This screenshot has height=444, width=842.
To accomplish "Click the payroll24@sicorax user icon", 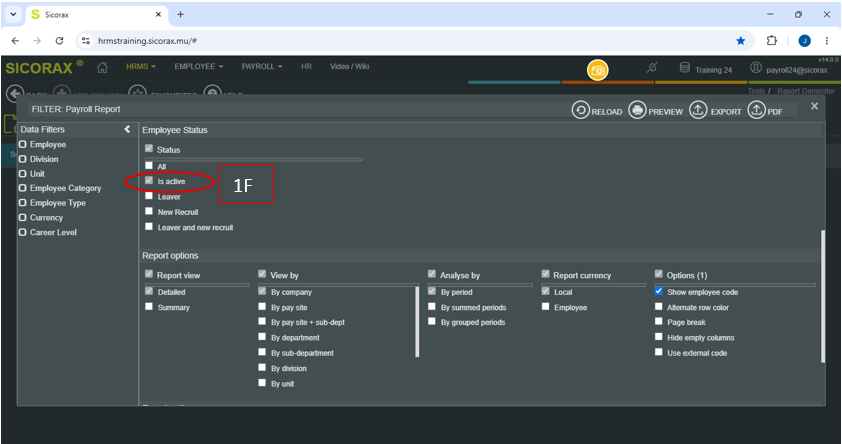I will point(756,68).
